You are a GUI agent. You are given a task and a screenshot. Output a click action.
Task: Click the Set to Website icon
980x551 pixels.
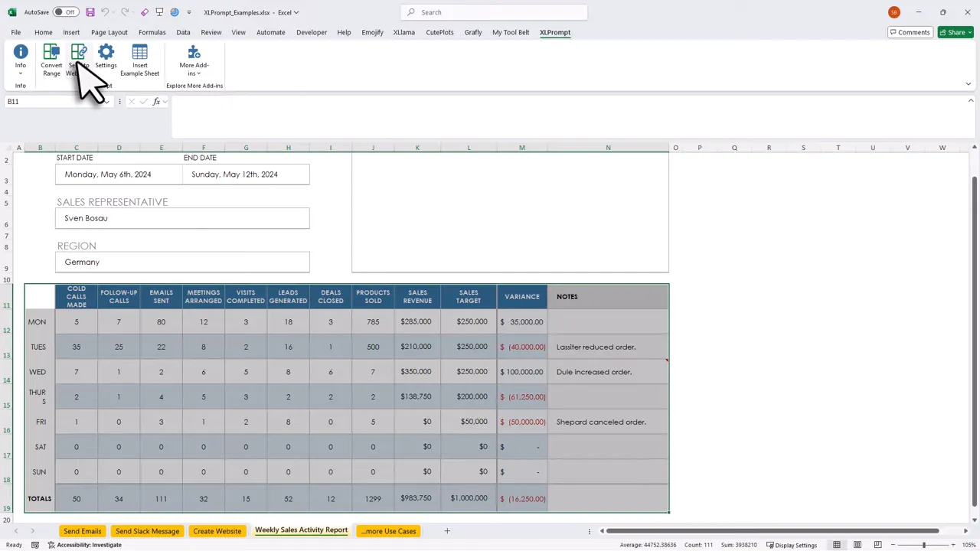point(79,52)
